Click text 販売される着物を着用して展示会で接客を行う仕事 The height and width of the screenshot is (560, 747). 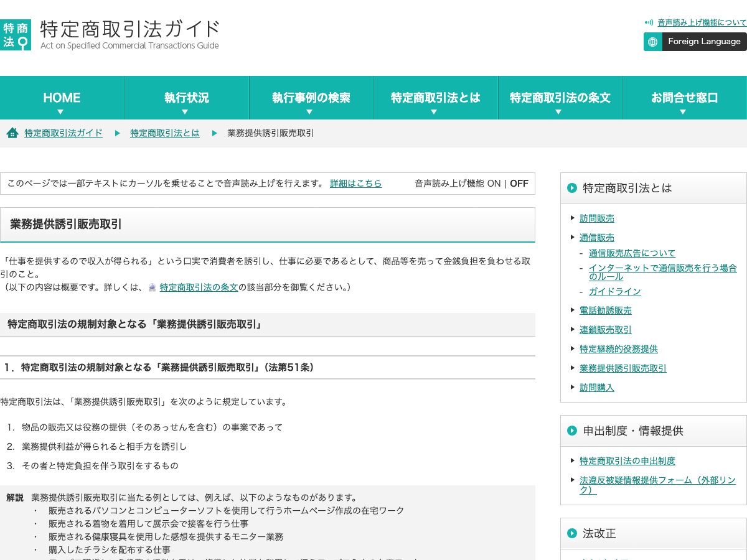149,524
